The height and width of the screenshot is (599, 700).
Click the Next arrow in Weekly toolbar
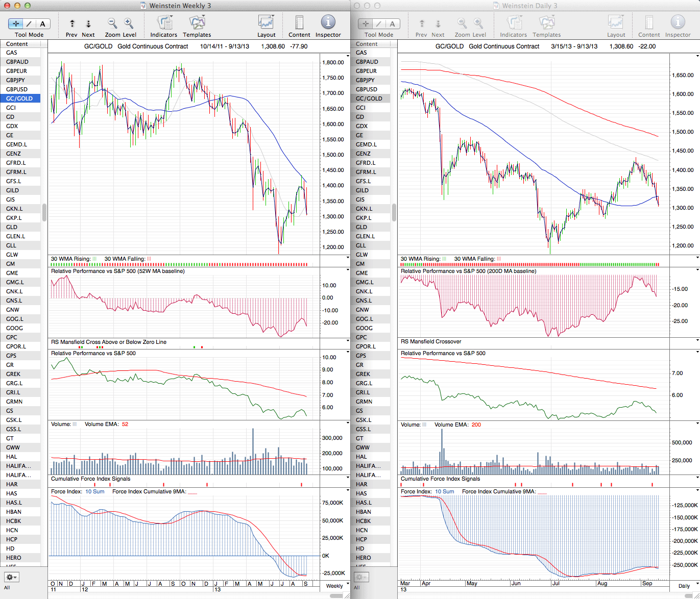pyautogui.click(x=88, y=23)
